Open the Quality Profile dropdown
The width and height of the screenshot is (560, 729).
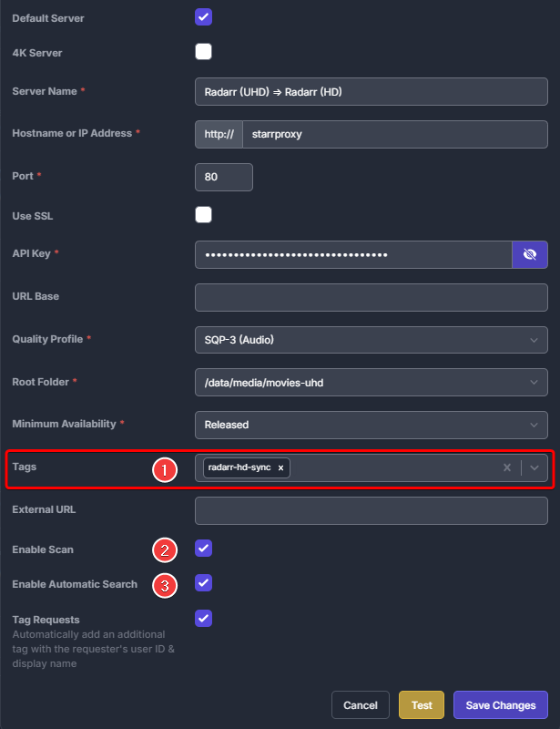535,339
